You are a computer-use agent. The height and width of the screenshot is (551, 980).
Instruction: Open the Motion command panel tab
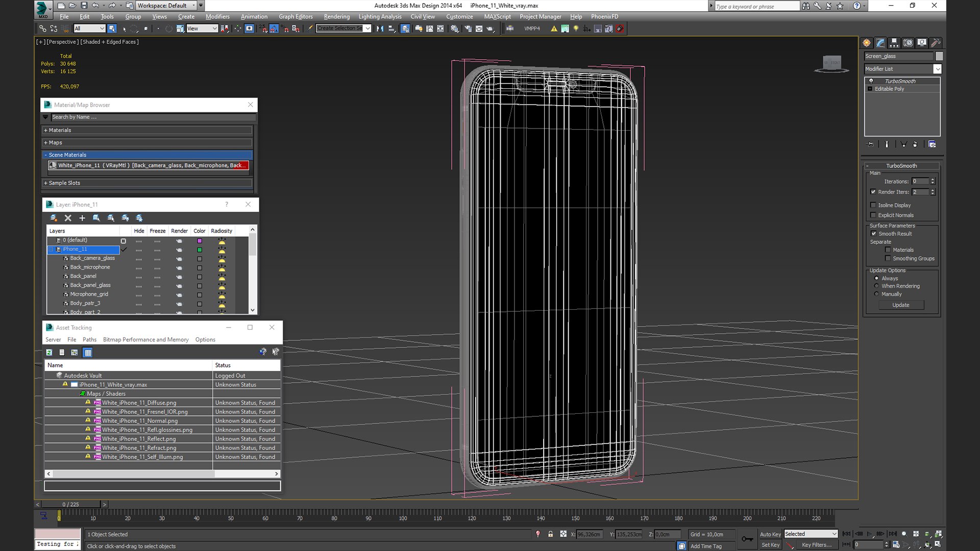coord(908,43)
